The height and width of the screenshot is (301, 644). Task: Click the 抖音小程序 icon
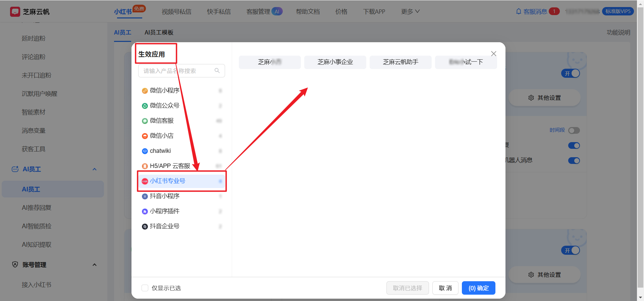(145, 196)
